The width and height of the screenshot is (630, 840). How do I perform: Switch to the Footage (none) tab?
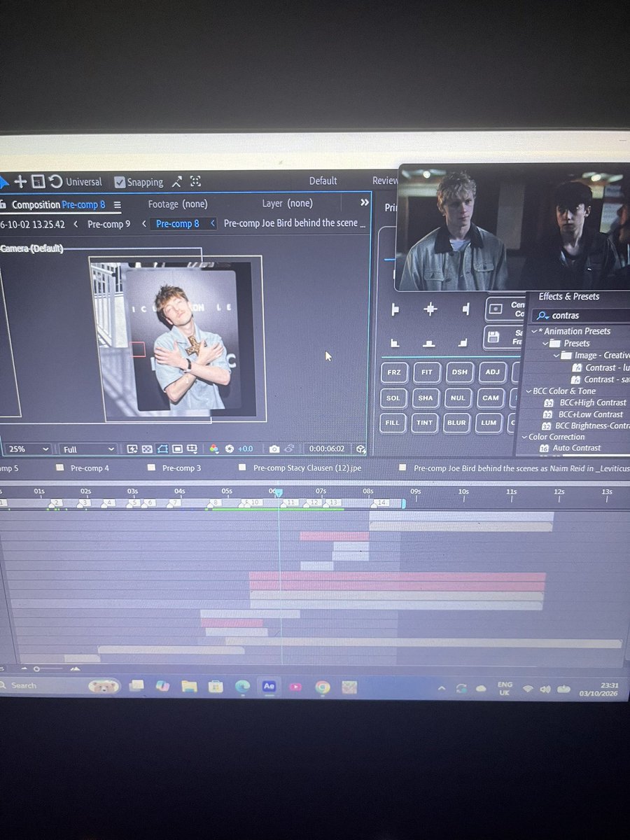[177, 204]
